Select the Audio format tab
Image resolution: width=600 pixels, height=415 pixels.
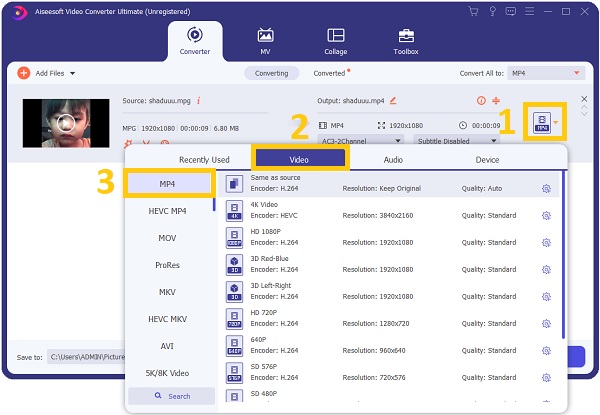[x=393, y=159]
